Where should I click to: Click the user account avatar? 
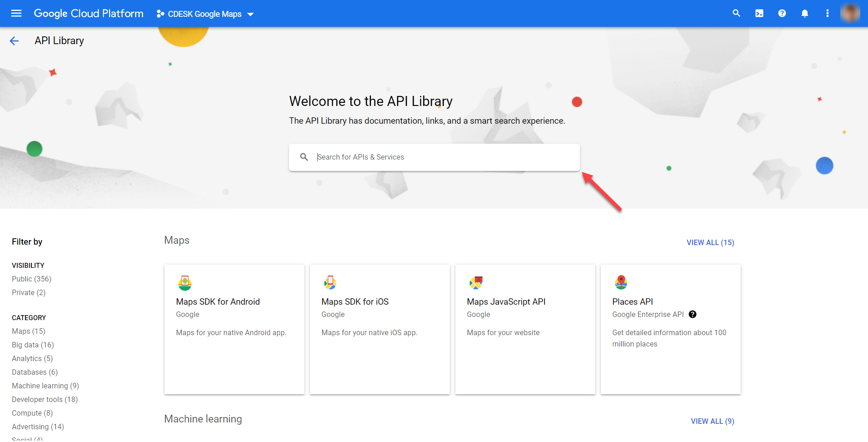point(850,13)
